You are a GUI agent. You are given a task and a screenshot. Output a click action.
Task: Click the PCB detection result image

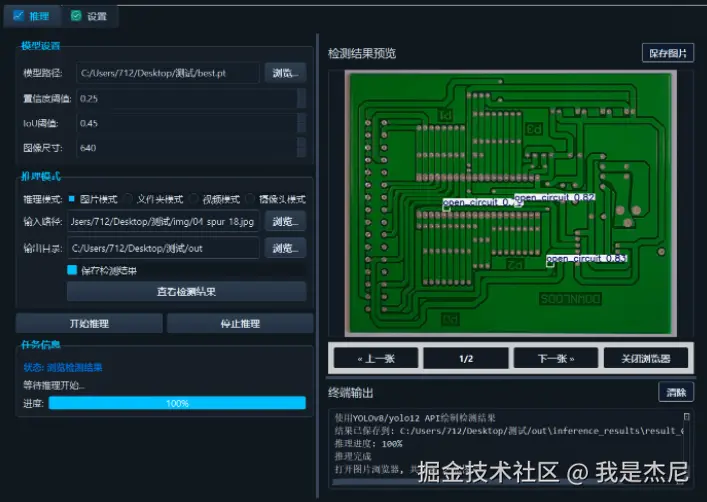tap(510, 203)
